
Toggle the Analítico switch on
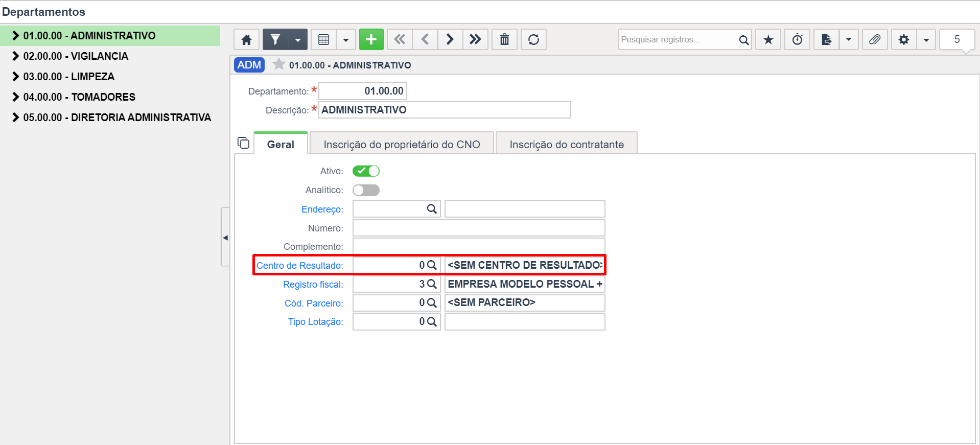pos(366,190)
